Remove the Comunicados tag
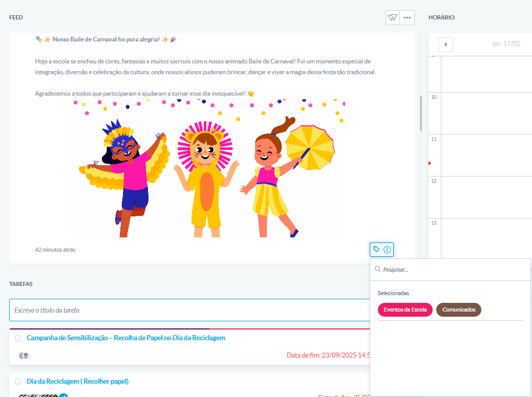This screenshot has width=532, height=397. click(459, 310)
